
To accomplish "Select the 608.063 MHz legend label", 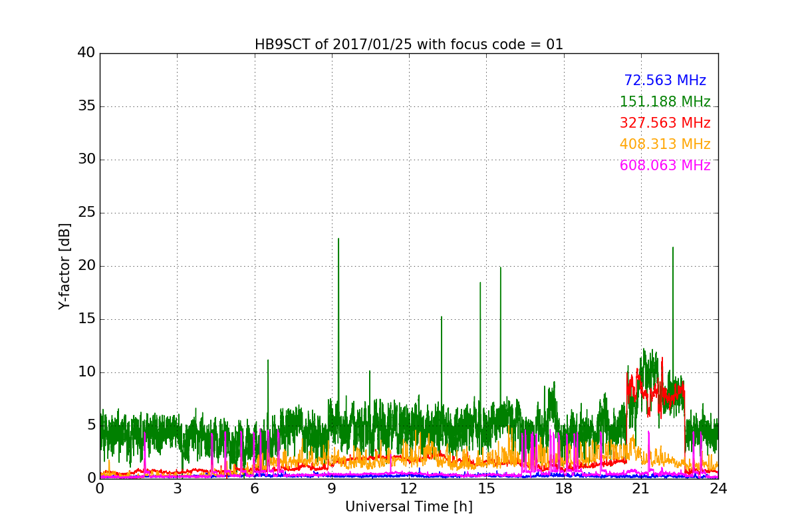I will click(x=665, y=166).
